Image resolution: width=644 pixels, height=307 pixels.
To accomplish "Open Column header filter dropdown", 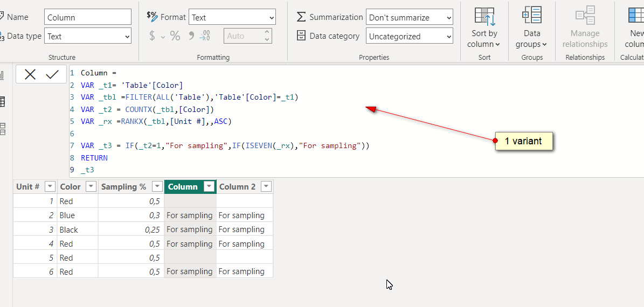I will (210, 187).
